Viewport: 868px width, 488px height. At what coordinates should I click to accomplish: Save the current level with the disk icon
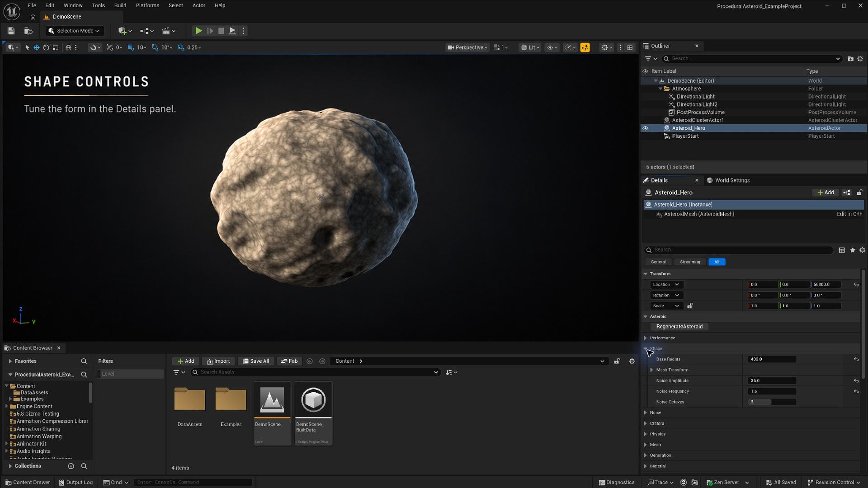pos(11,31)
